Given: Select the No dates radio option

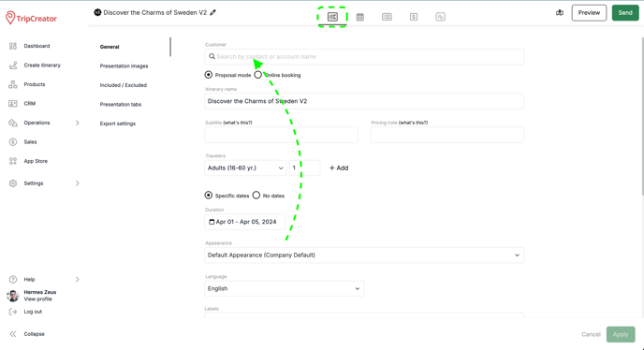Looking at the screenshot, I should (x=256, y=196).
